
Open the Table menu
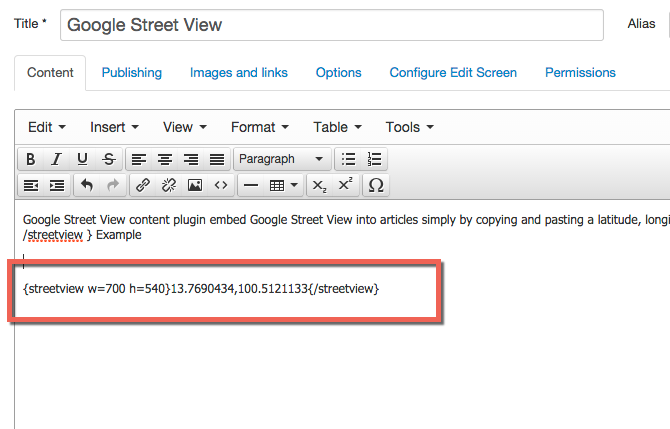pyautogui.click(x=337, y=127)
